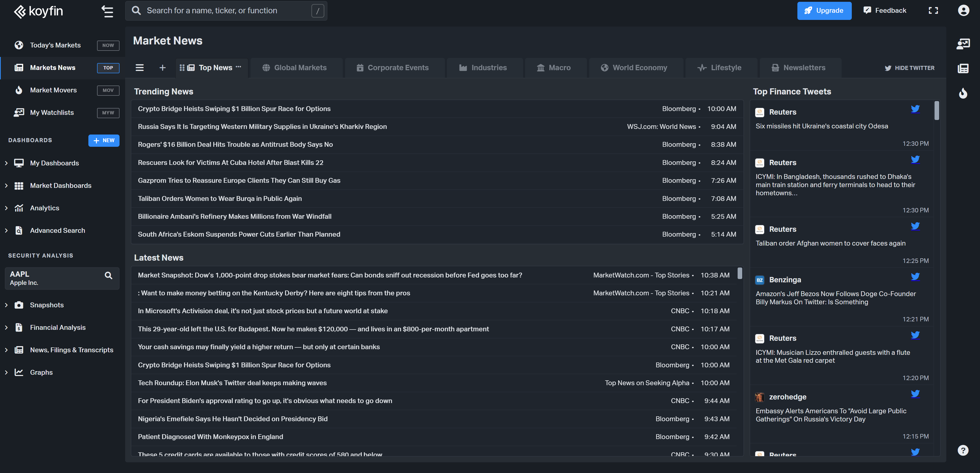The height and width of the screenshot is (473, 980).
Task: Click the Upgrade button
Action: pos(824,11)
